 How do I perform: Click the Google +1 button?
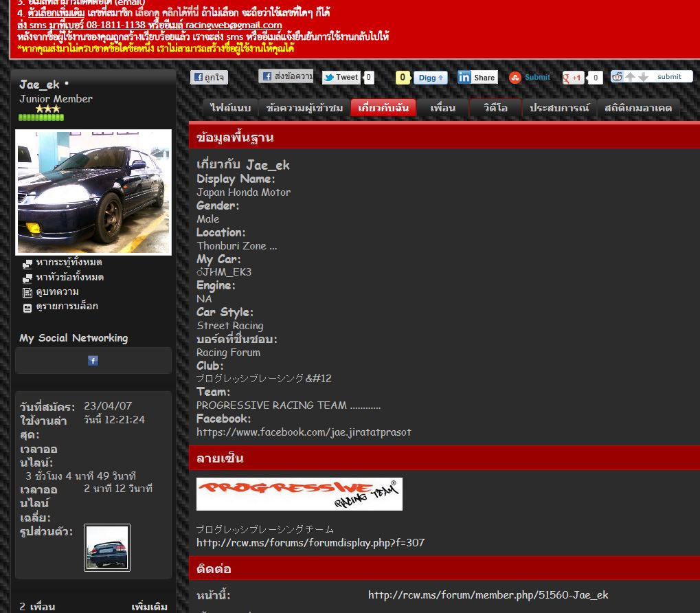(573, 78)
